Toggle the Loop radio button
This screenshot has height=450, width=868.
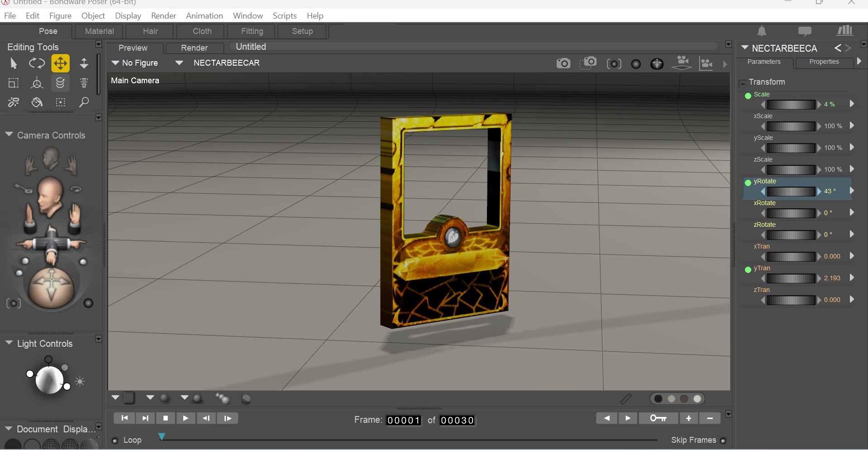tap(115, 440)
